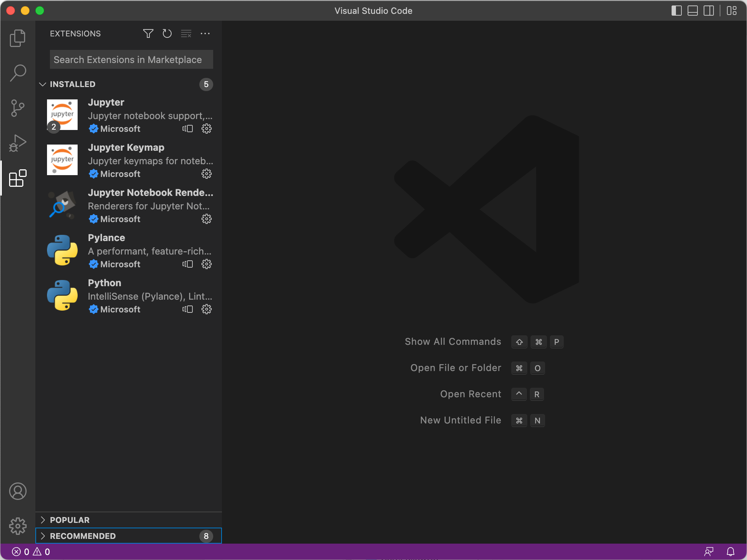Focus the Search Extensions in Marketplace field
This screenshot has height=560, width=747.
[131, 59]
